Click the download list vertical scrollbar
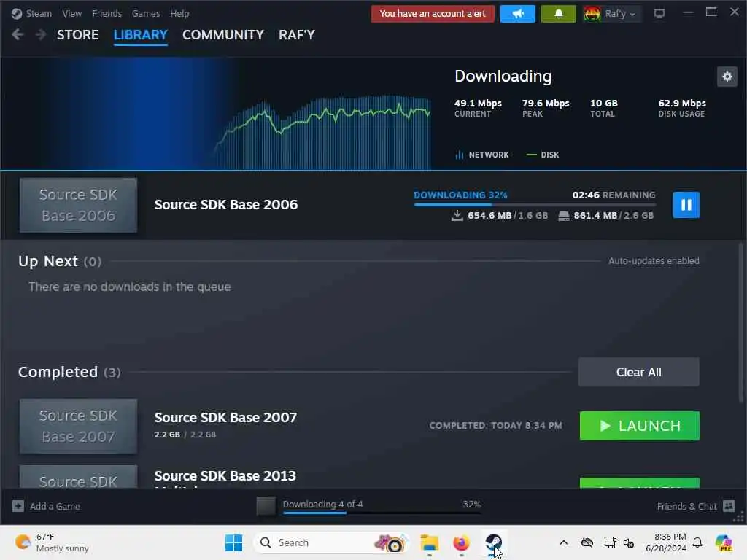The width and height of the screenshot is (747, 560). click(x=741, y=323)
